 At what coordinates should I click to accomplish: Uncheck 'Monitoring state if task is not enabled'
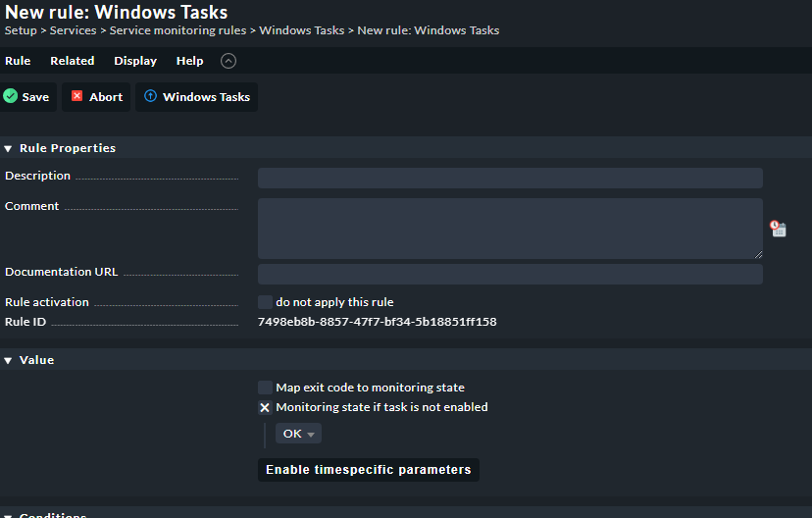(265, 407)
